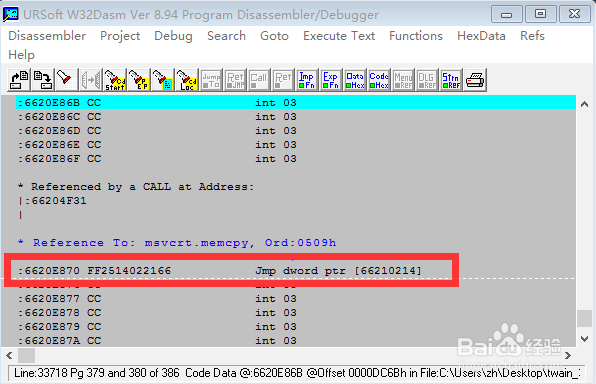
Task: Open String Data References (Strn Ref)
Action: [x=451, y=80]
